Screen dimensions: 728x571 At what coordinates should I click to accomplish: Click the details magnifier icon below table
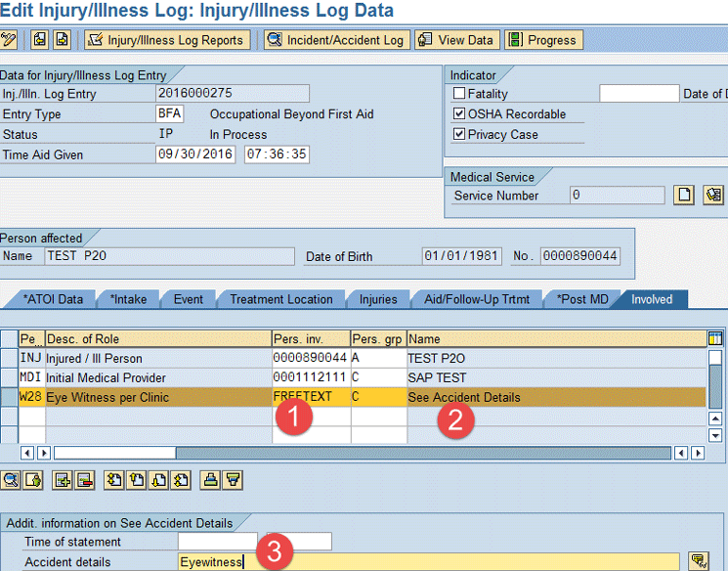coord(11,479)
